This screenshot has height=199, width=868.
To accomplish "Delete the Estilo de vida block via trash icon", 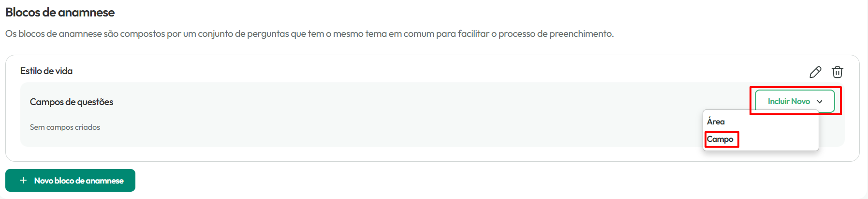I will point(838,72).
